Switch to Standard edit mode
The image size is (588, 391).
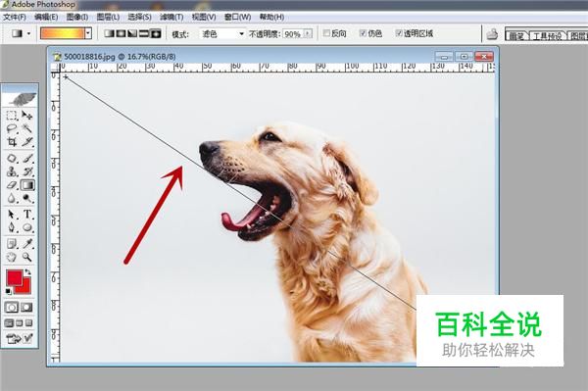point(12,308)
